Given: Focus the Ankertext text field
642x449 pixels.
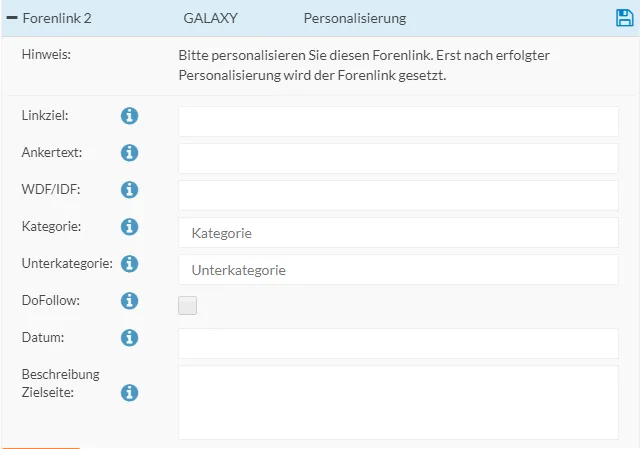Looking at the screenshot, I should 398,158.
